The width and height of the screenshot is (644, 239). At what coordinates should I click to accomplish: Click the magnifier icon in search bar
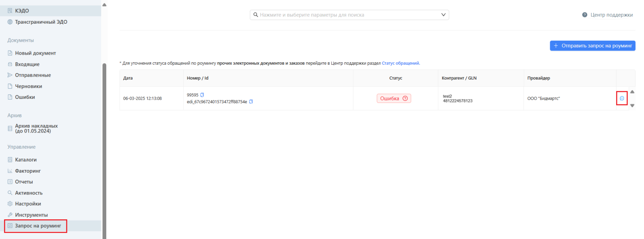256,15
